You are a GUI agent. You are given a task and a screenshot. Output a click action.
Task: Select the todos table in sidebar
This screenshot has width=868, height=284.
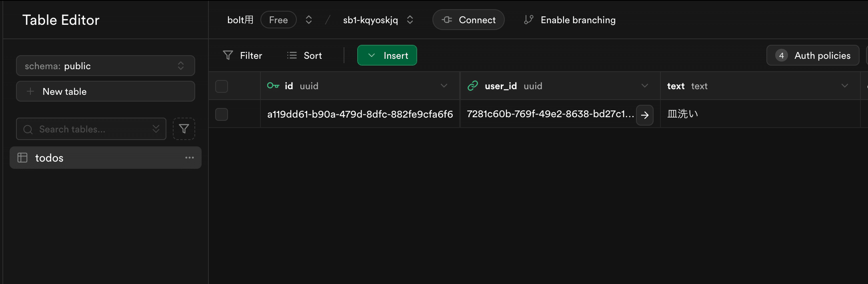[49, 158]
